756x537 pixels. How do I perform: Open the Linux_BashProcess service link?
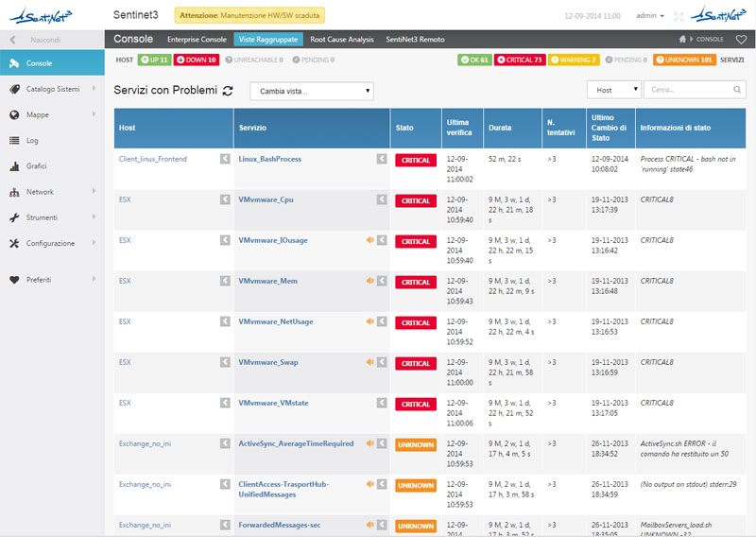[270, 159]
